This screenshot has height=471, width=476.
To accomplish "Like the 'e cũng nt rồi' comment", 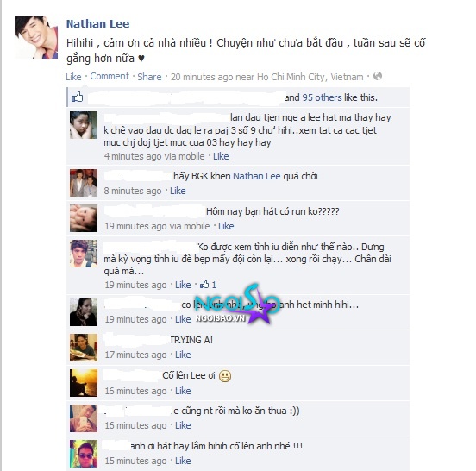I will click(183, 425).
